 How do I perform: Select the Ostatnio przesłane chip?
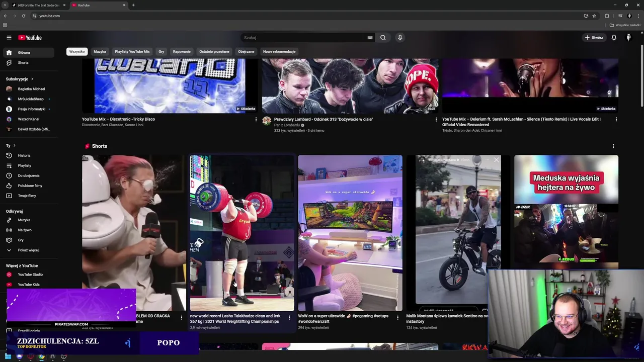click(x=214, y=51)
